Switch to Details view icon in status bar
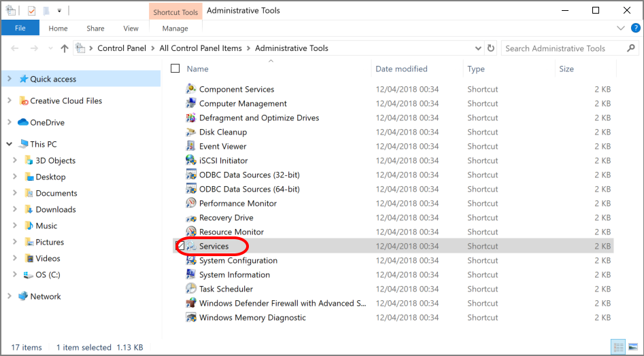This screenshot has height=356, width=644. coord(618,347)
